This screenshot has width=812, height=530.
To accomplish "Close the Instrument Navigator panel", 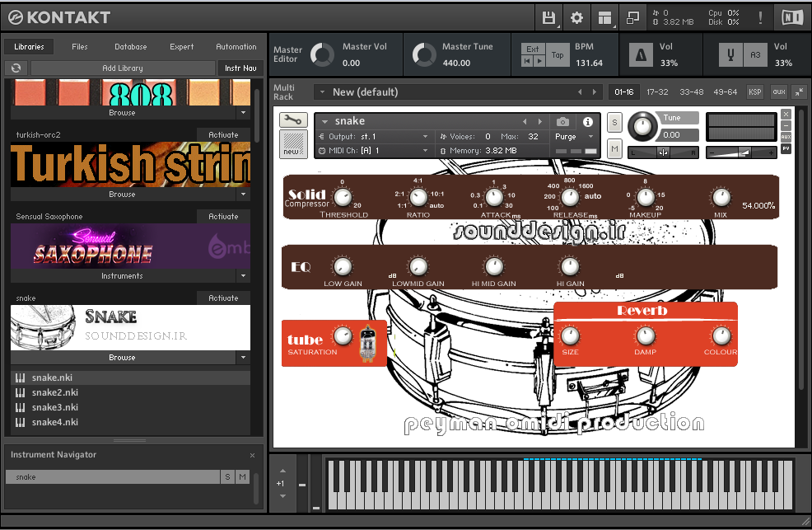I will [252, 455].
